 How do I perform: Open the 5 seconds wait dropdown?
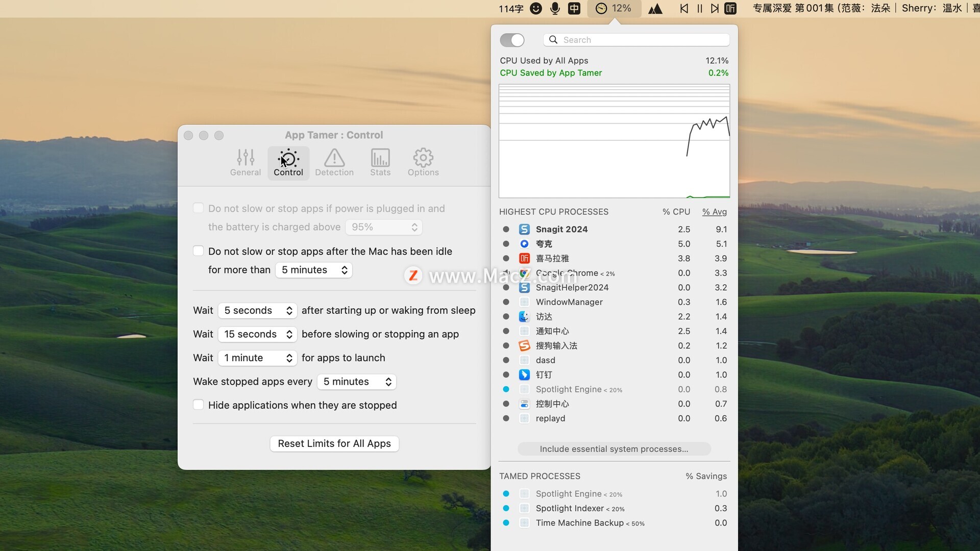click(258, 311)
